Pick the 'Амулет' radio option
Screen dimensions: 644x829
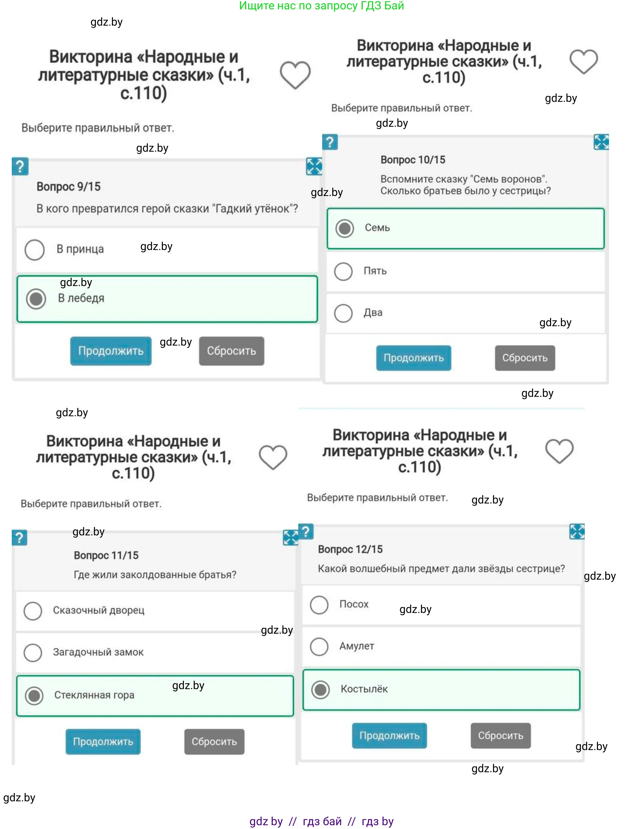319,647
